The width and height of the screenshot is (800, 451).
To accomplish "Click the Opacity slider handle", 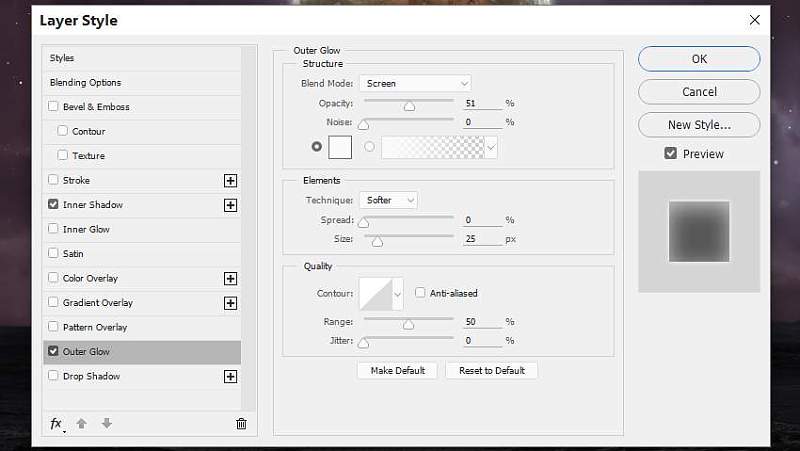I will click(x=409, y=106).
